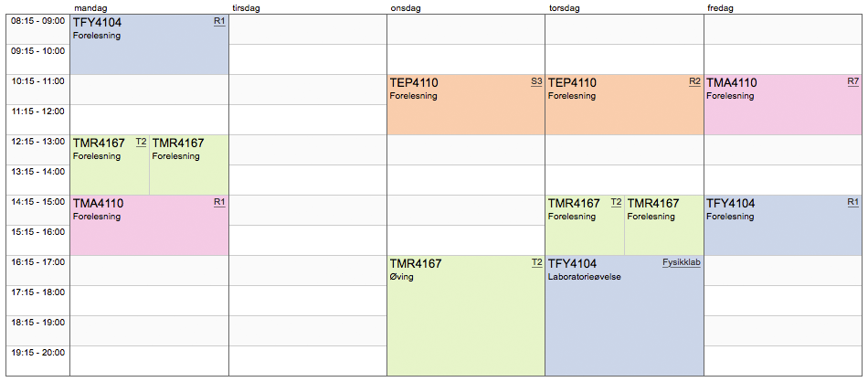This screenshot has width=868, height=382.
Task: Click room link S3 on Wednesday's TEP4110
Action: 536,81
